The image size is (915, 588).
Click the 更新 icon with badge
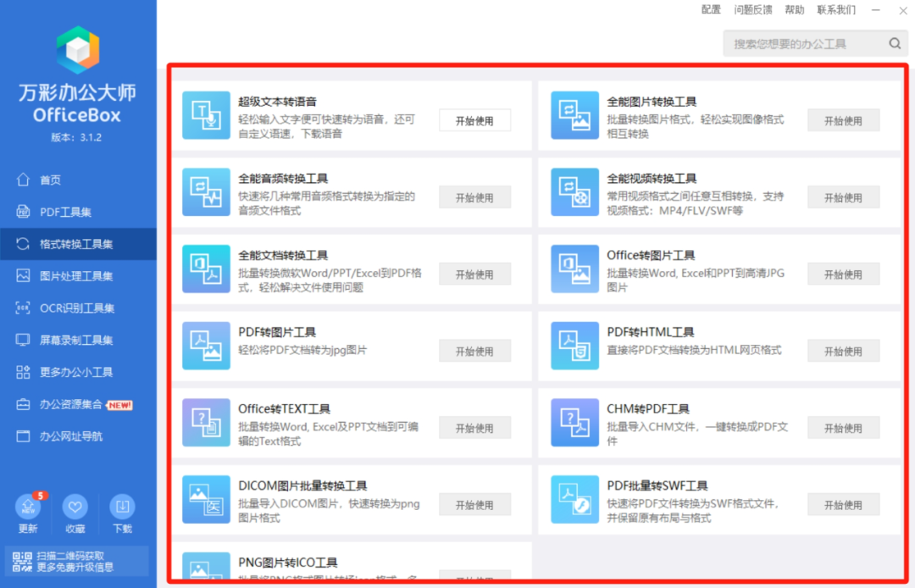pos(28,508)
